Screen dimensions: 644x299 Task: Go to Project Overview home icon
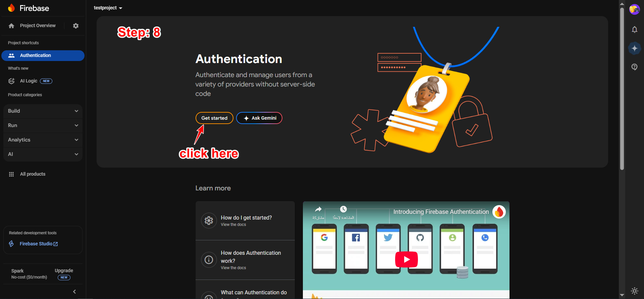[x=11, y=26]
